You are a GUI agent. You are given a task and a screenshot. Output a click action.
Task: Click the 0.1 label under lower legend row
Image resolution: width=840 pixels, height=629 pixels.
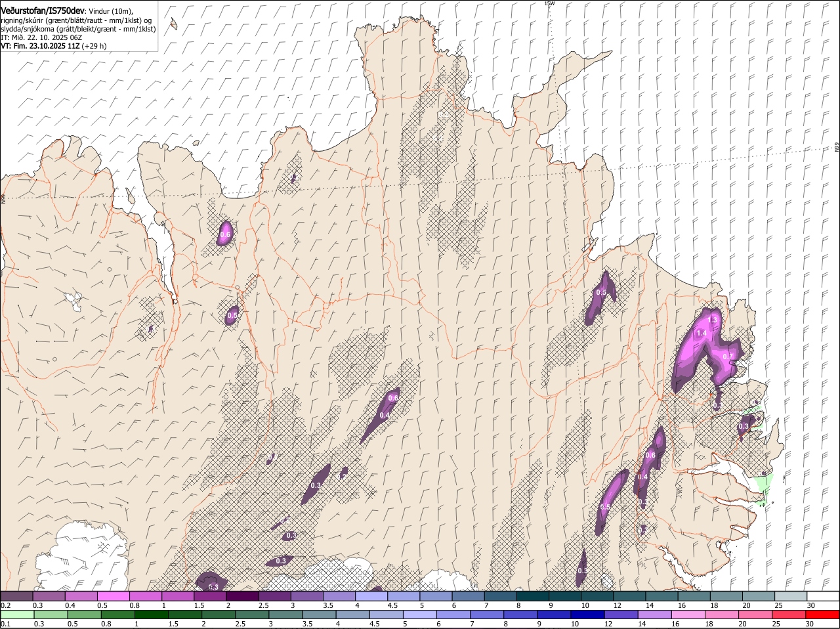coord(6,624)
